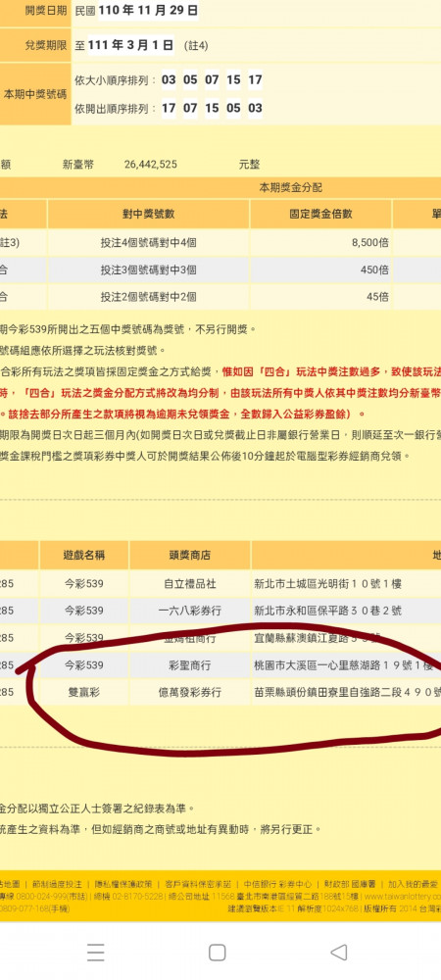
Task: Click the 依開出順序排列 label
Action: coord(115,108)
